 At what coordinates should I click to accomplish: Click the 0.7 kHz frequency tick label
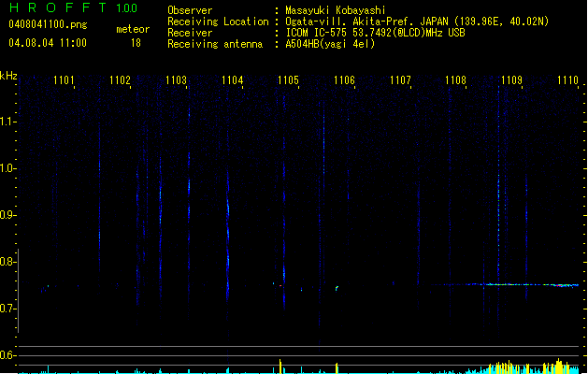coord(7,309)
